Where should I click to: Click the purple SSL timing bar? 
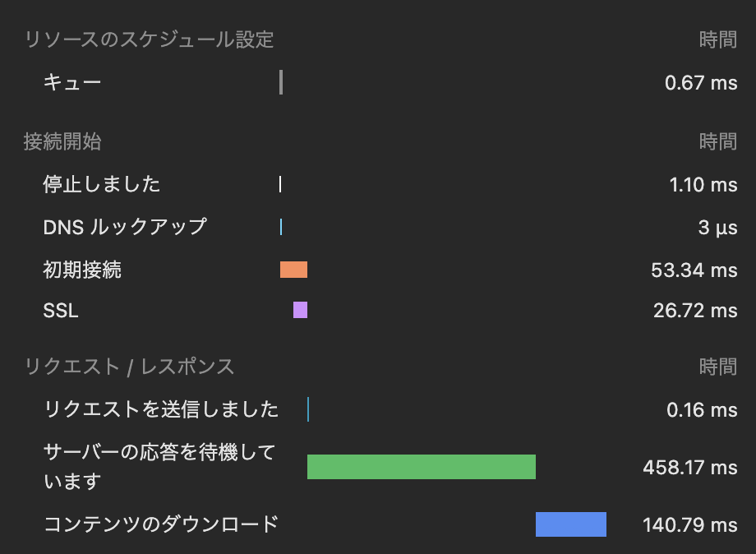click(300, 310)
